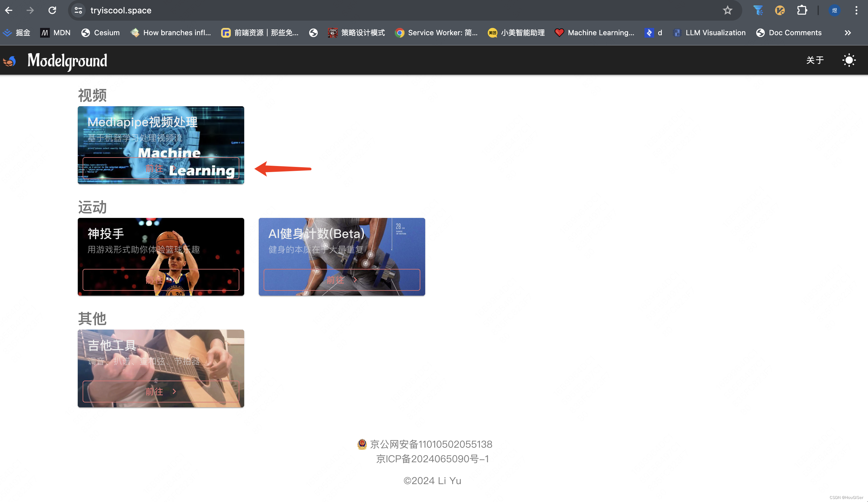Open the Cesium bookmark
This screenshot has height=502, width=868.
[x=101, y=33]
